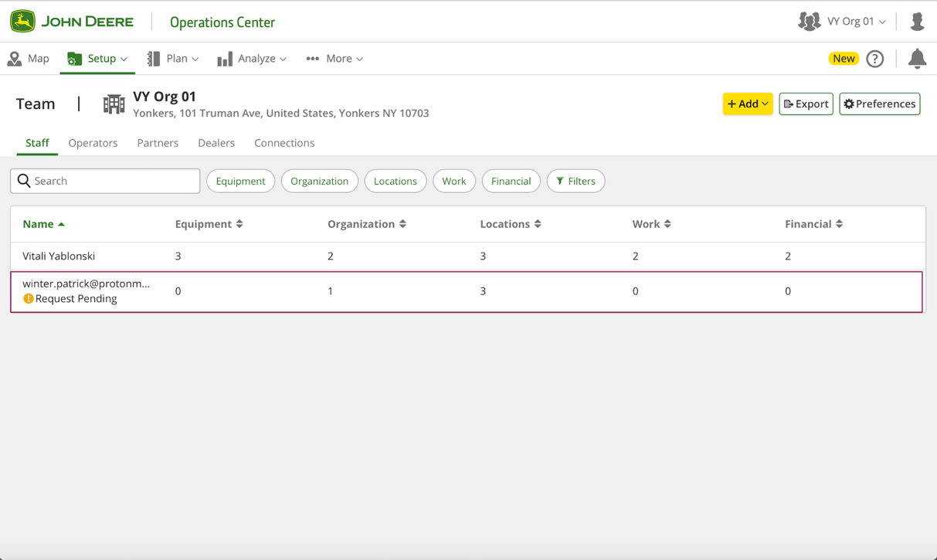Open the notifications bell icon
This screenshot has width=937, height=560.
[917, 59]
